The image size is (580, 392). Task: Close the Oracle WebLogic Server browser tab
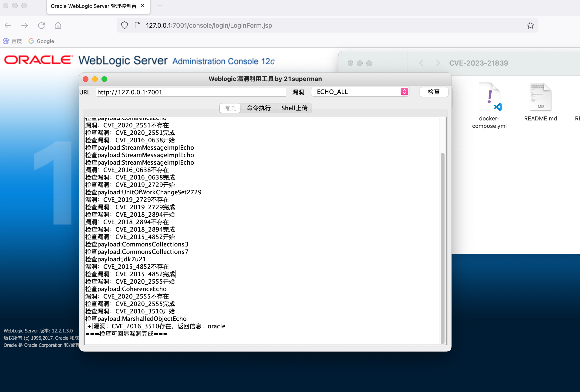[x=142, y=6]
